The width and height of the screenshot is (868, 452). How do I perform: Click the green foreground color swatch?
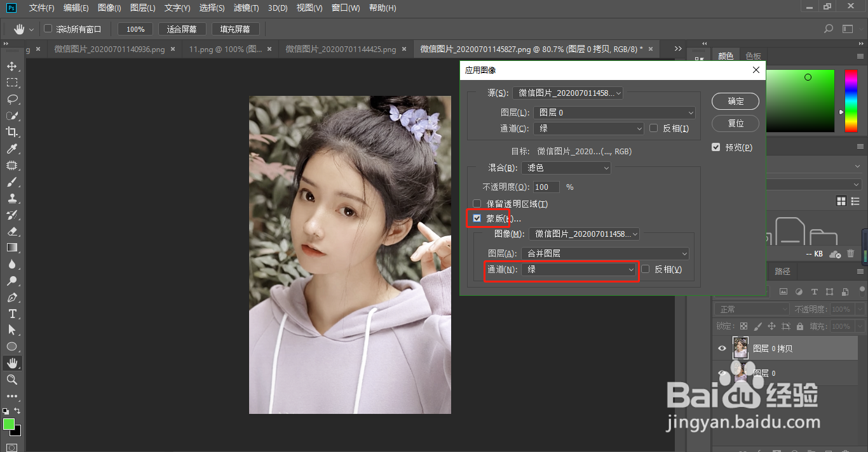(8, 423)
